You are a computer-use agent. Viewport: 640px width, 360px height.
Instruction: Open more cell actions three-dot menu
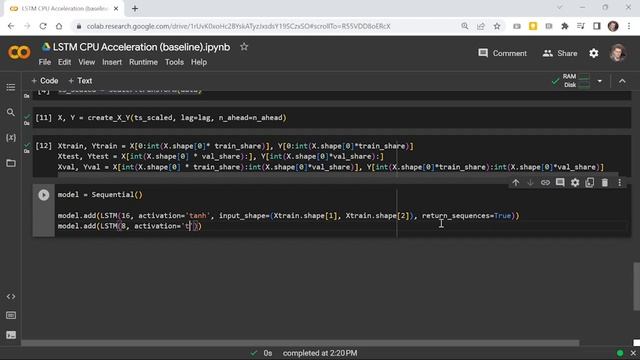[619, 182]
